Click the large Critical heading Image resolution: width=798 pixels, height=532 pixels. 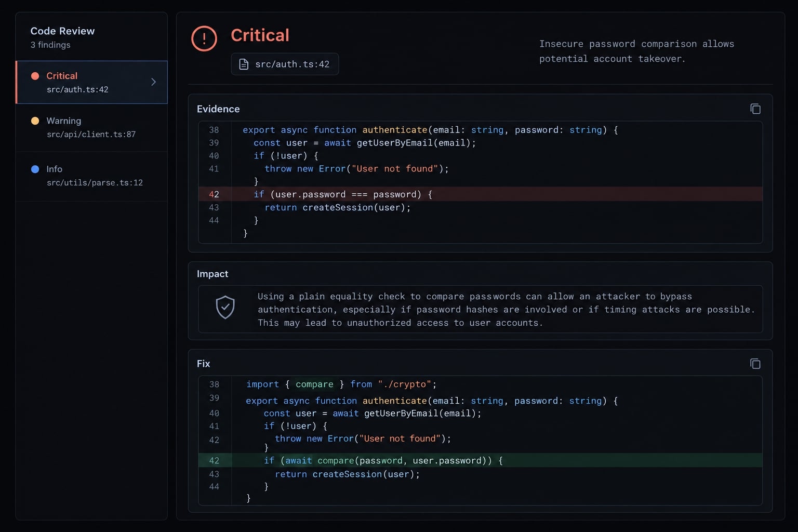[260, 35]
